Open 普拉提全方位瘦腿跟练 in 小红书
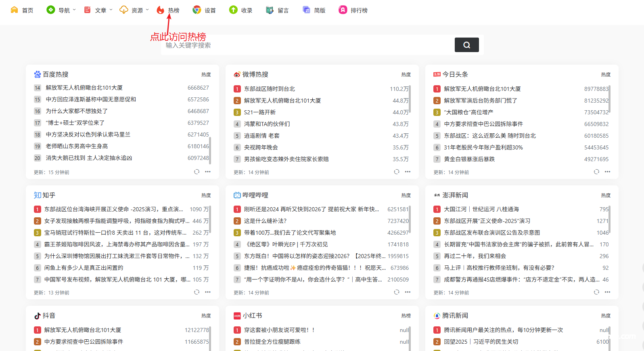The image size is (644, 351). [x=272, y=342]
